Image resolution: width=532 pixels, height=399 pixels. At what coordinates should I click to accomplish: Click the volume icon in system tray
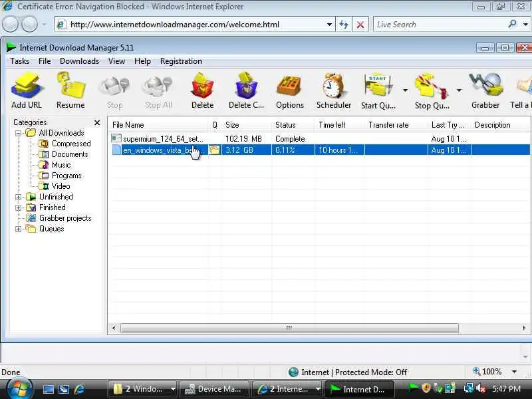(481, 388)
